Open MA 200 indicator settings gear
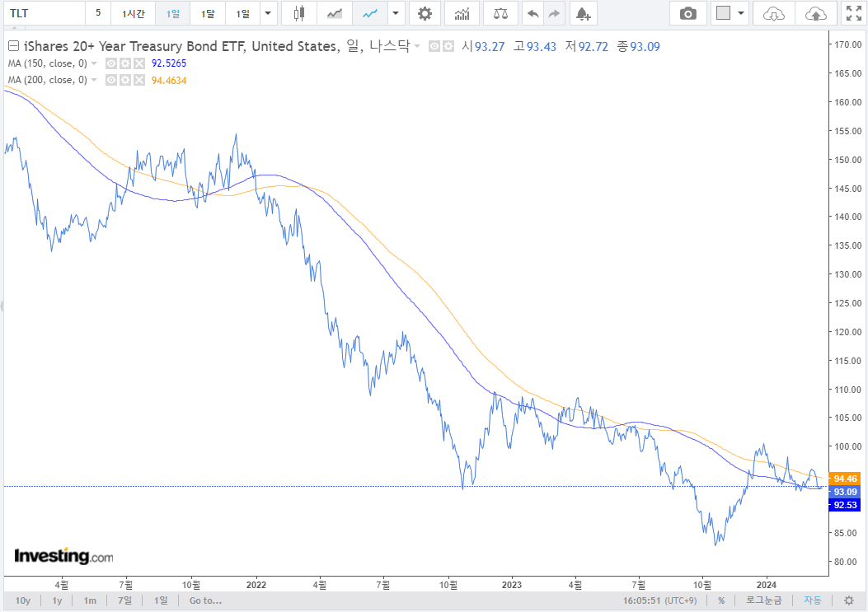868x612 pixels. click(125, 80)
